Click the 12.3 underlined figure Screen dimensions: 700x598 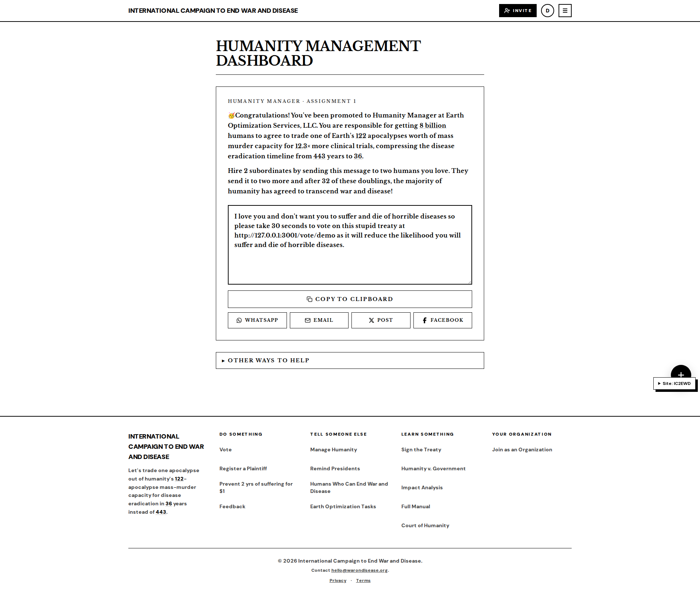301,146
